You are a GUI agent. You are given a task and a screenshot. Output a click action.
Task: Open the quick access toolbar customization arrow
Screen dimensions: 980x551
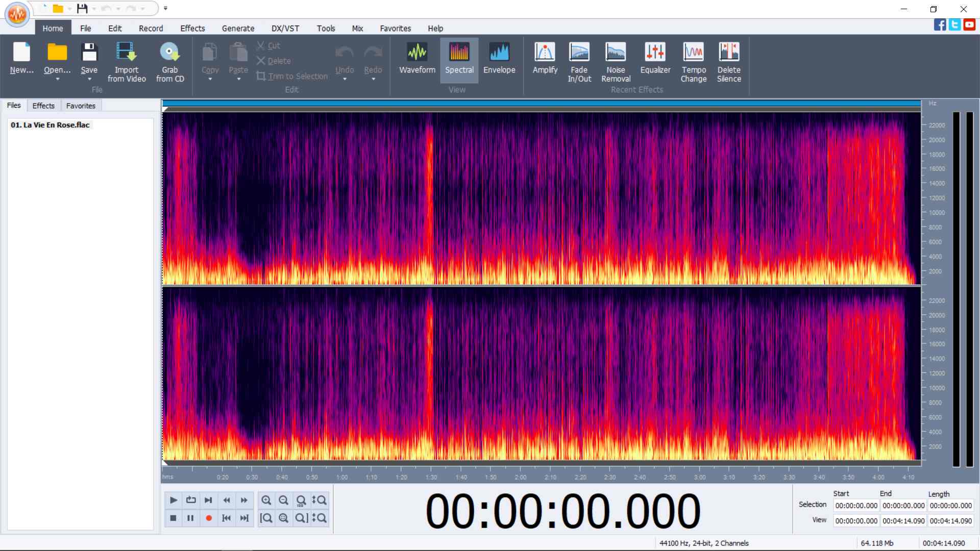tap(165, 8)
